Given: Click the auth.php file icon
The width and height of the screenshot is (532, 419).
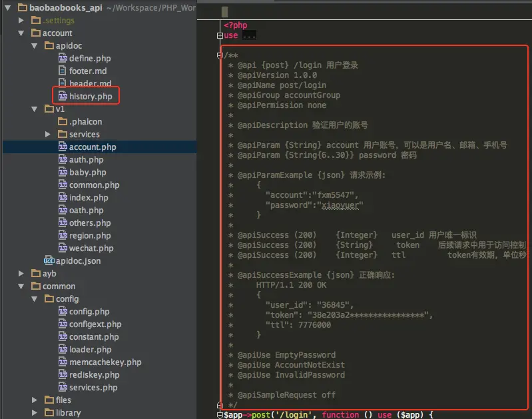Looking at the screenshot, I should pyautogui.click(x=63, y=160).
